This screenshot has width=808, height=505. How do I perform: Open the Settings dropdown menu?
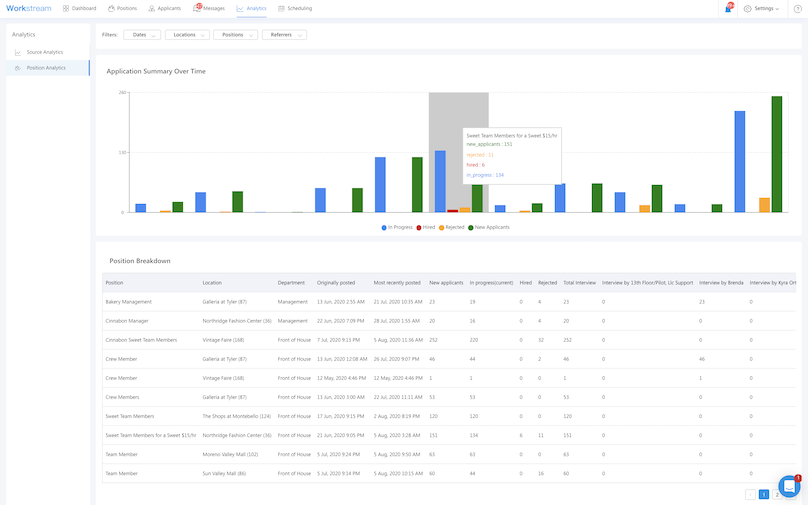pos(762,8)
